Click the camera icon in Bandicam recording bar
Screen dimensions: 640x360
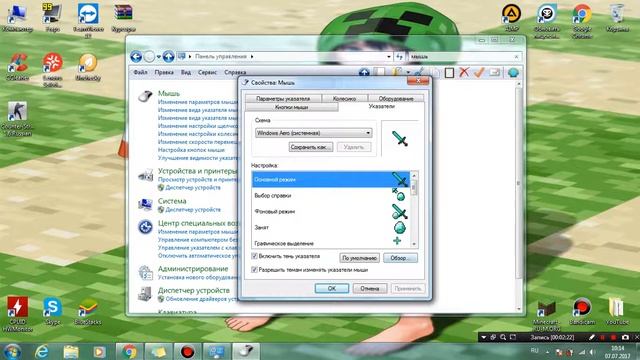point(624,338)
